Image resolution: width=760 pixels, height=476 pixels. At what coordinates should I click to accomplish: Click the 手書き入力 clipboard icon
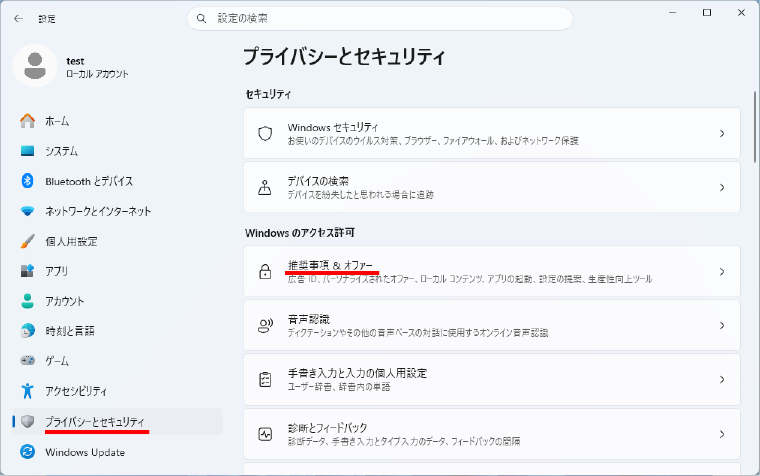point(265,380)
